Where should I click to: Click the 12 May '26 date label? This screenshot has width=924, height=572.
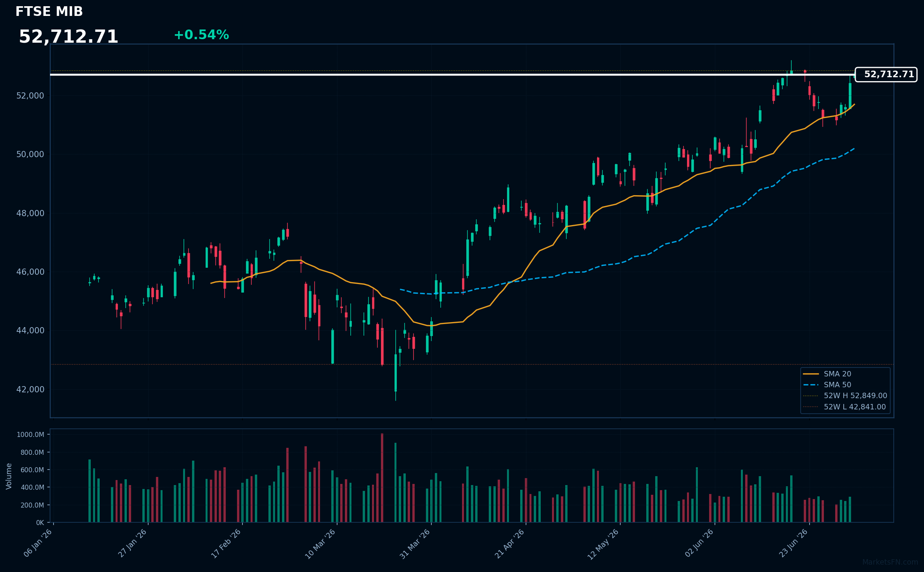603,544
